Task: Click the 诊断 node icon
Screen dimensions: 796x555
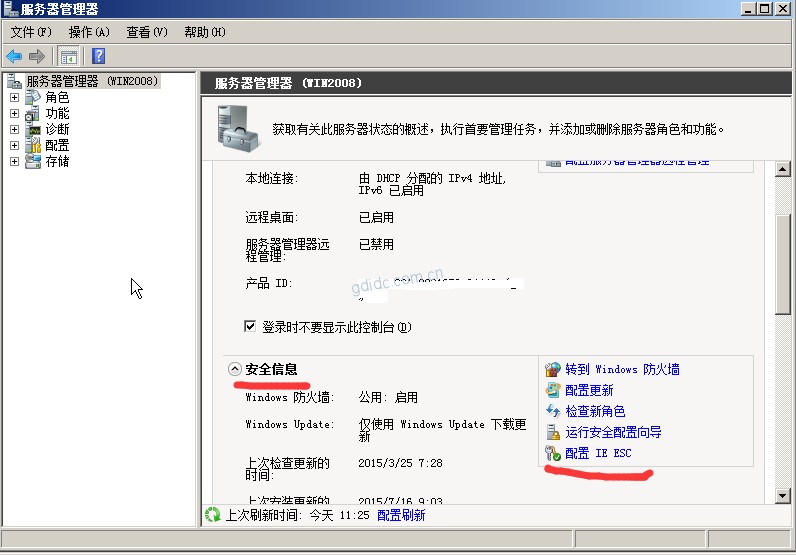Action: [33, 129]
